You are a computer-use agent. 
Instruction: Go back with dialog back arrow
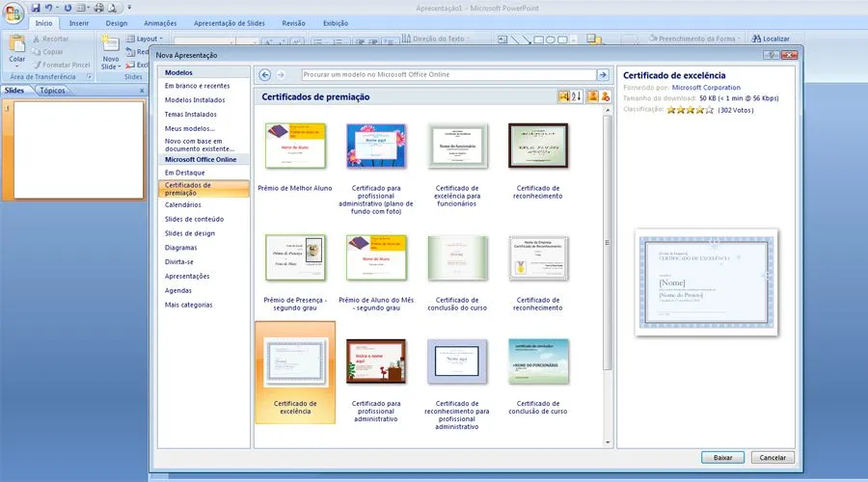264,74
